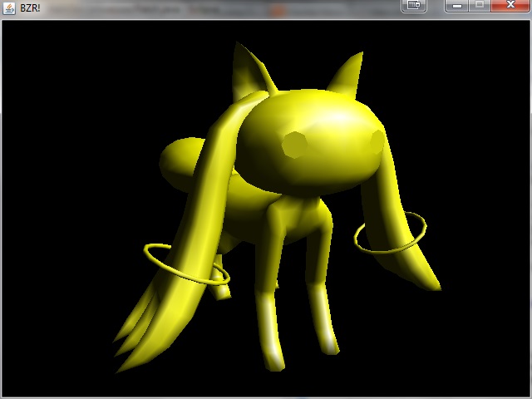Click the Java icon in BZR! title bar

[x=9, y=8]
